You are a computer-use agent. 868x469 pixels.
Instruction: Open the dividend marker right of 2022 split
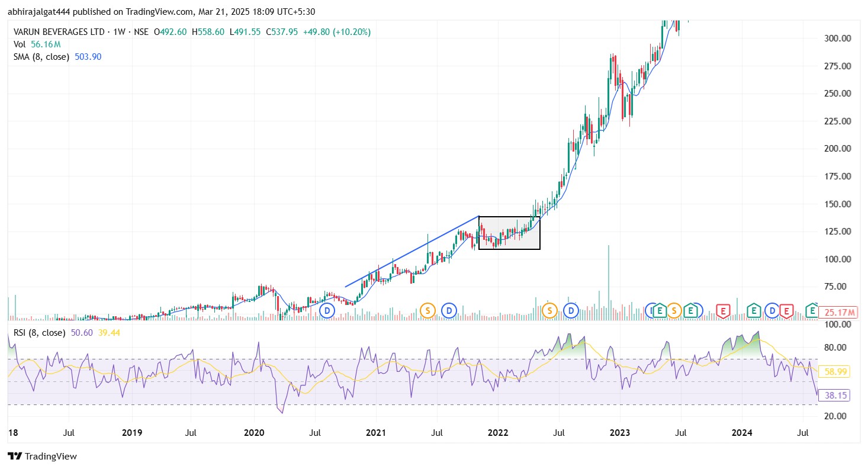click(x=571, y=310)
